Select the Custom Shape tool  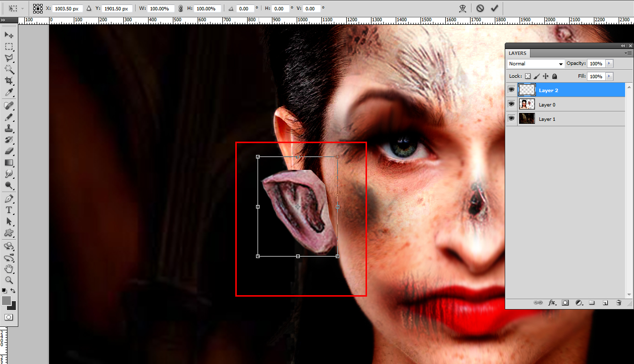pyautogui.click(x=9, y=233)
